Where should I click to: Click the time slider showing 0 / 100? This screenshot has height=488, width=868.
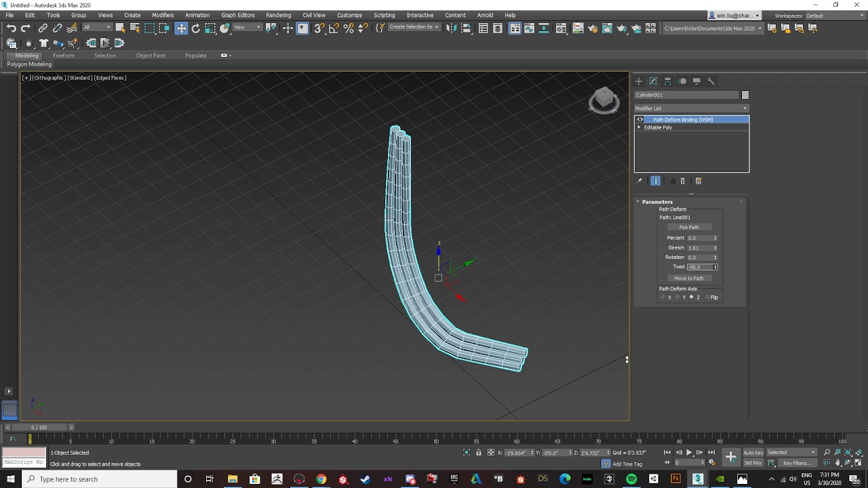coord(39,428)
